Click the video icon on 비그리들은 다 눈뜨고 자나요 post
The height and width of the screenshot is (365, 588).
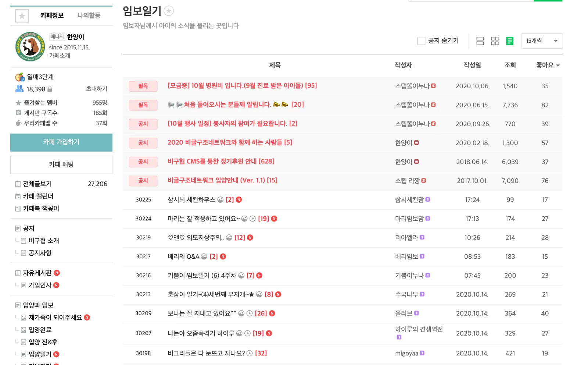click(x=250, y=353)
